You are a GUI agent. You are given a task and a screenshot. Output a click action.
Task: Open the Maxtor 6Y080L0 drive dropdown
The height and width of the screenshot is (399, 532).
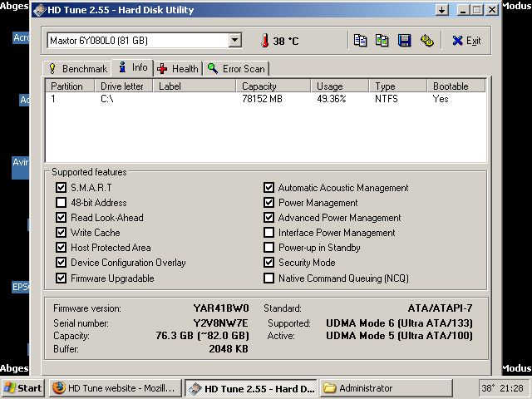(x=234, y=41)
